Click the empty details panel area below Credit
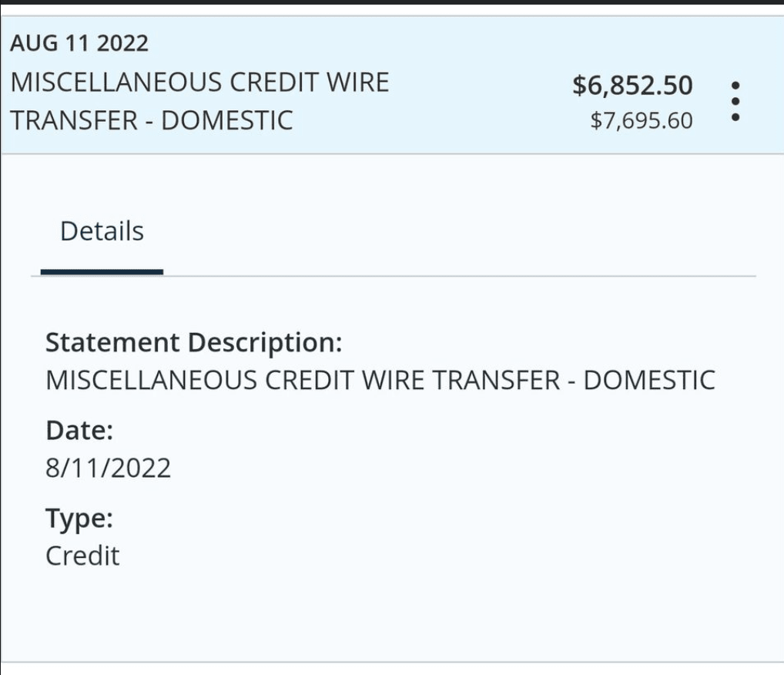The image size is (784, 675). click(392, 616)
